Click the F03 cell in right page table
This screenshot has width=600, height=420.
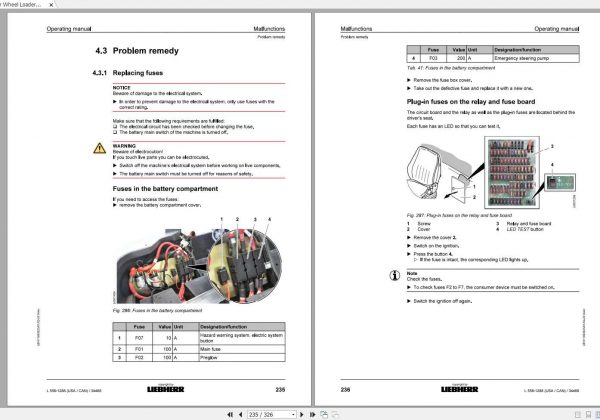[433, 58]
